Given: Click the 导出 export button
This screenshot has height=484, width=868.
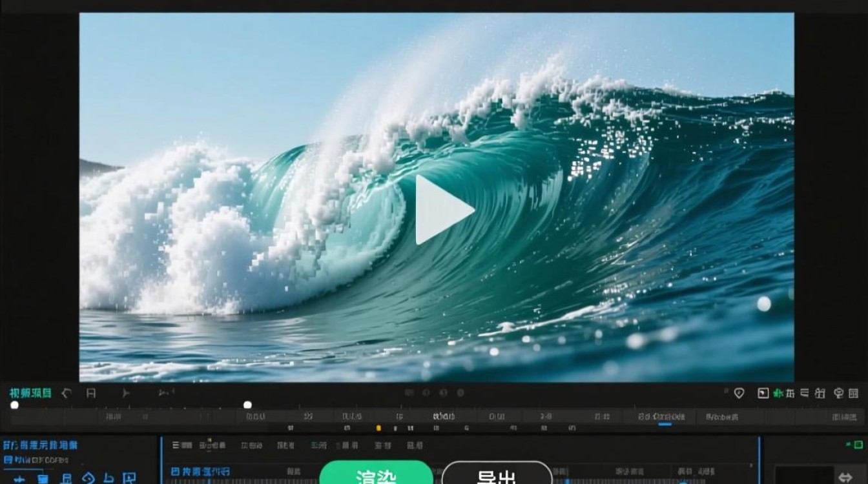Looking at the screenshot, I should click(496, 475).
